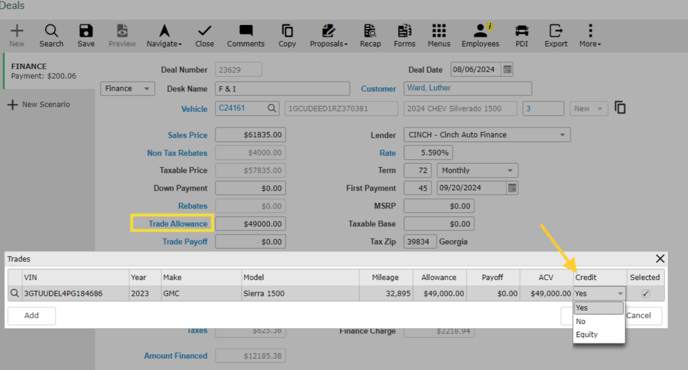
Task: Open Employees from the toolbar
Action: click(480, 36)
